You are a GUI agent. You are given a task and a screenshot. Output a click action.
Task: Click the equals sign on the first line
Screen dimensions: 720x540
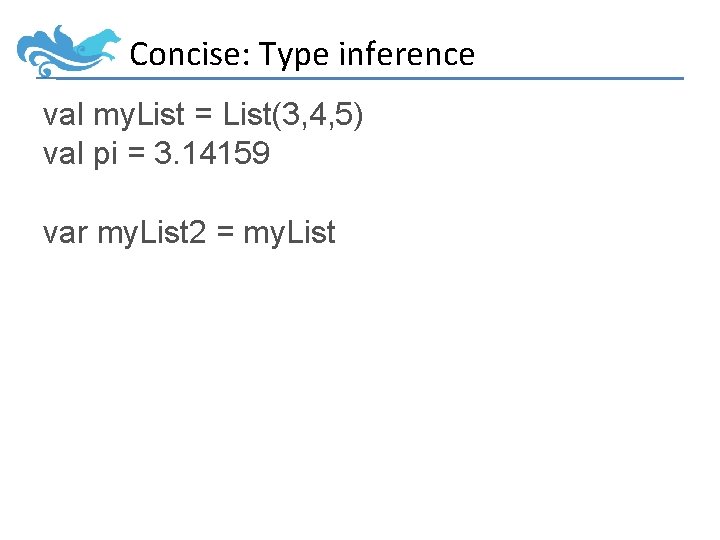[x=204, y=116]
